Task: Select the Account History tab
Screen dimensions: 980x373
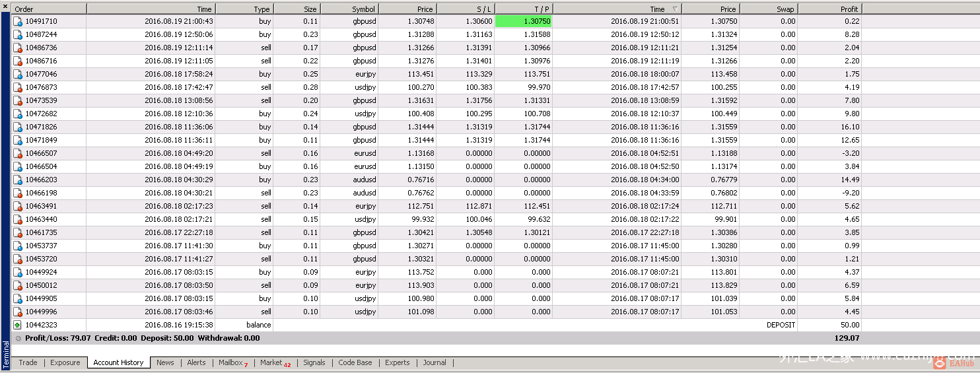Action: point(118,362)
